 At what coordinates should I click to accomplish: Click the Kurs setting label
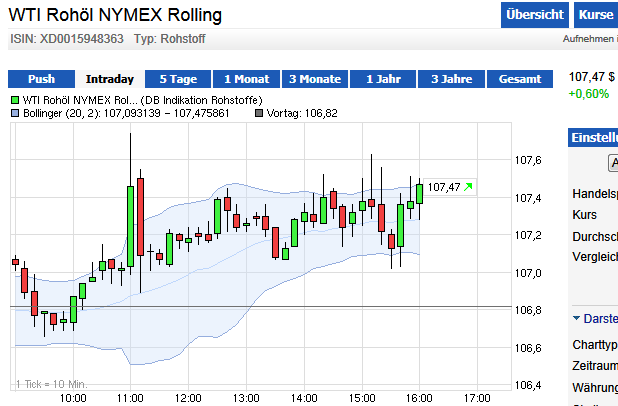[584, 215]
